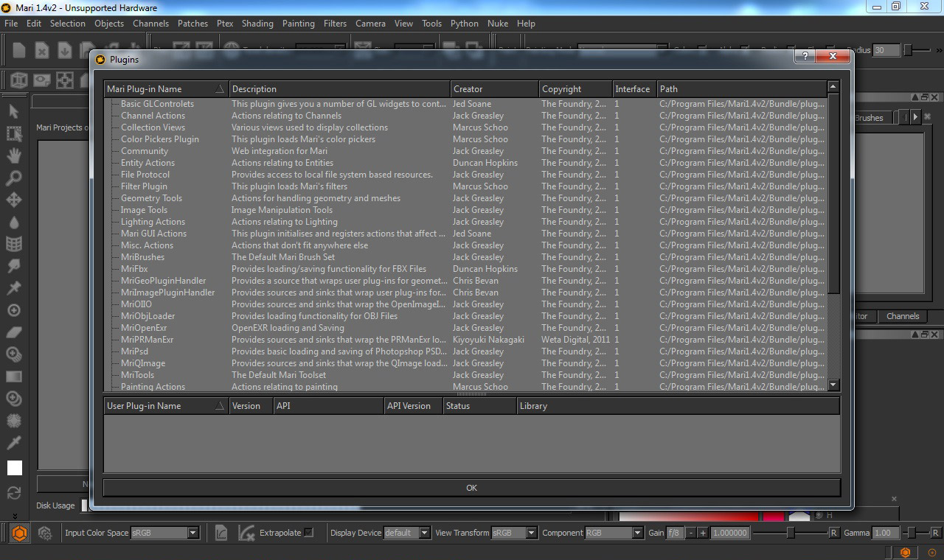Click the four-pane layout icon

[x=65, y=80]
